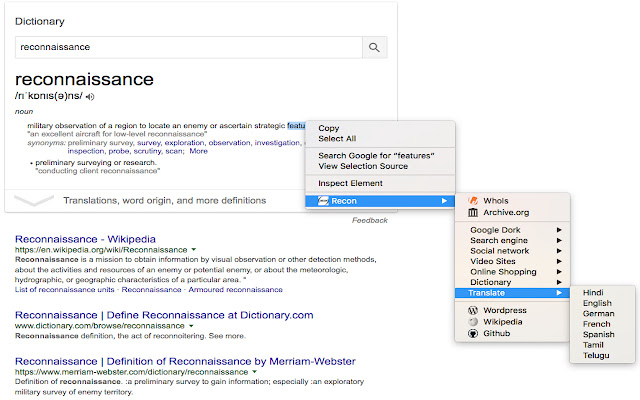
Task: Choose Inspect Element
Action: point(380,183)
